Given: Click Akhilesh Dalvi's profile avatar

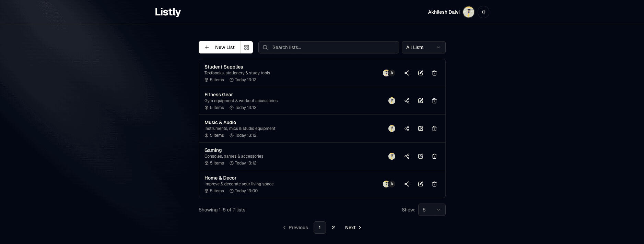Looking at the screenshot, I should [x=468, y=12].
